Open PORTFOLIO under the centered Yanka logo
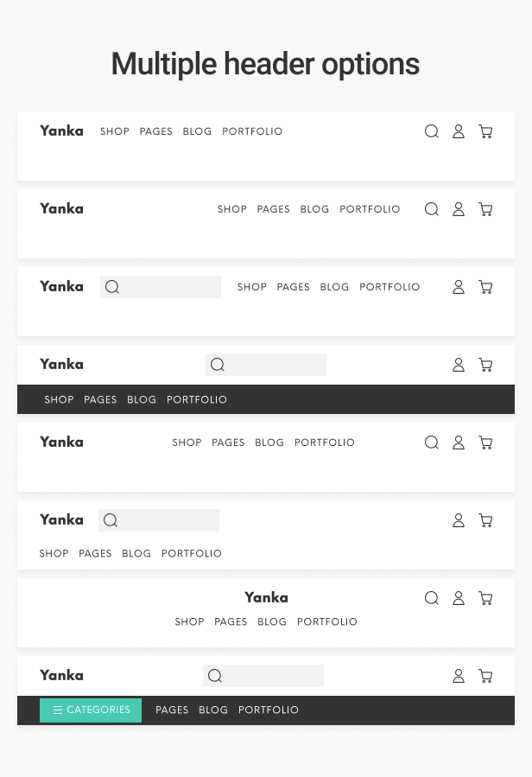 327,621
